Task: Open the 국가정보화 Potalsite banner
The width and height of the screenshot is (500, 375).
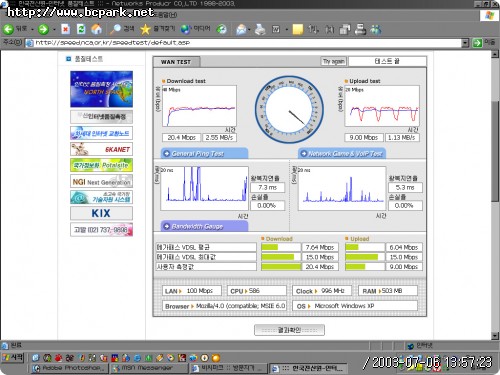Action: 101,165
